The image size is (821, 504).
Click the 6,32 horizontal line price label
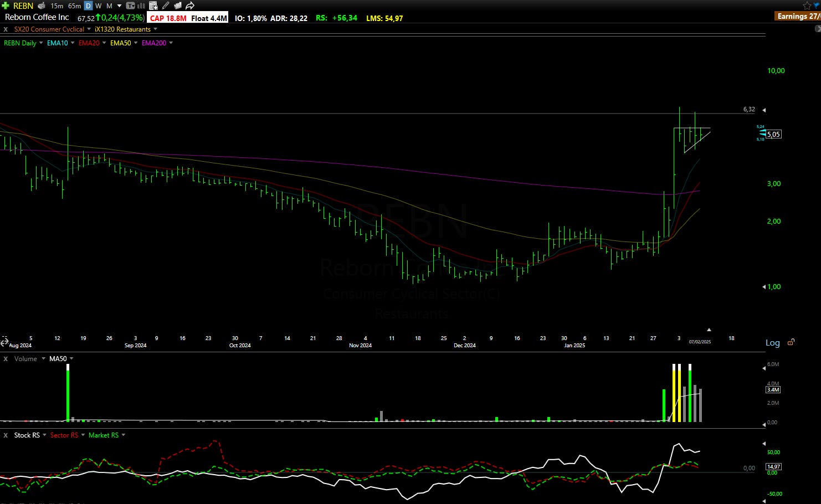coord(749,110)
